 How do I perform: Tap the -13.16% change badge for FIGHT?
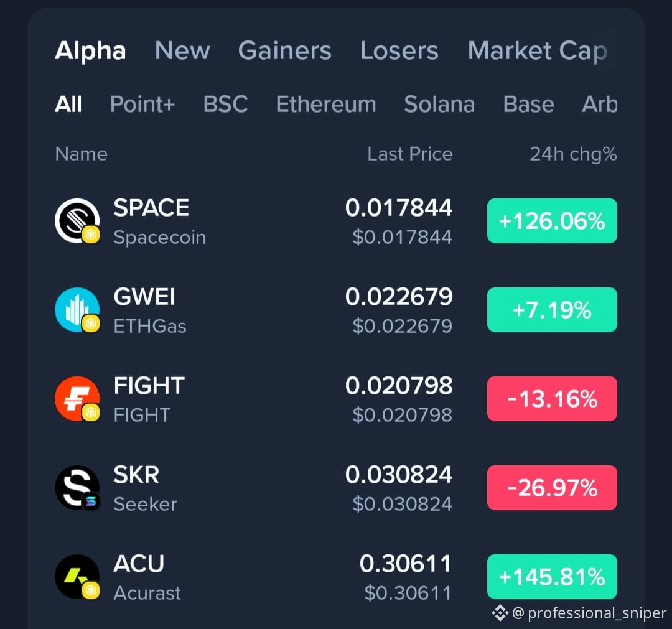pyautogui.click(x=552, y=399)
